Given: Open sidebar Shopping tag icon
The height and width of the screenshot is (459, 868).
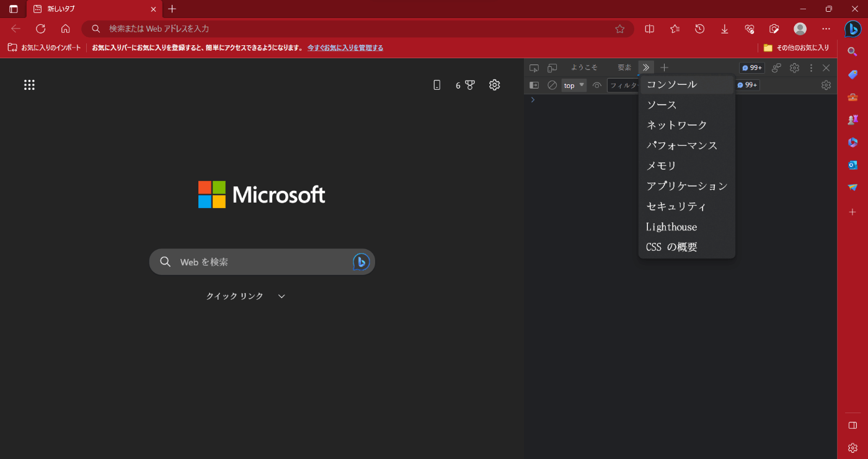Looking at the screenshot, I should click(852, 74).
